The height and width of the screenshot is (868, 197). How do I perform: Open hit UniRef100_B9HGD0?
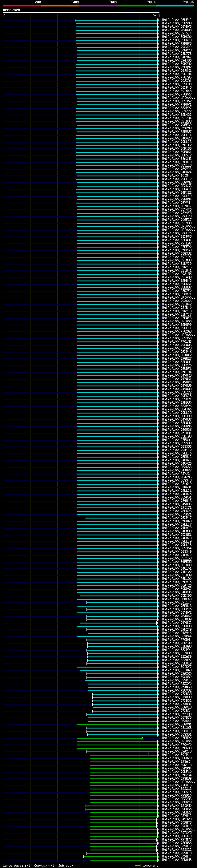pos(177,37)
